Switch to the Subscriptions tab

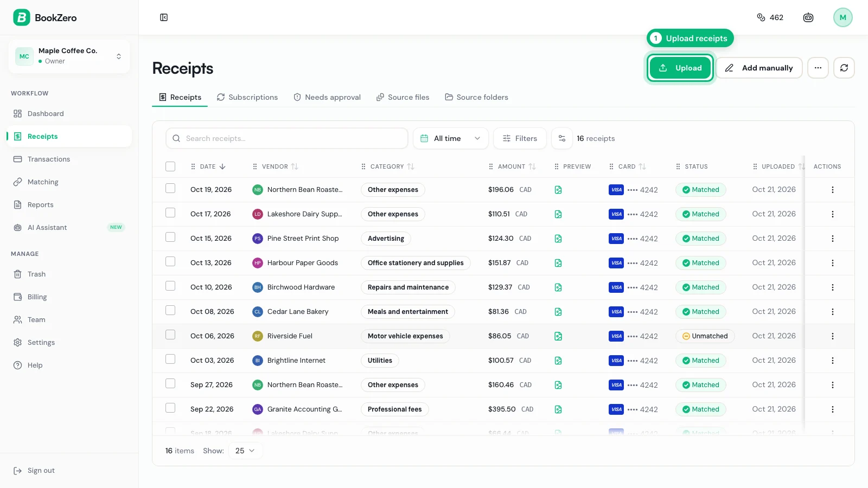coord(247,97)
